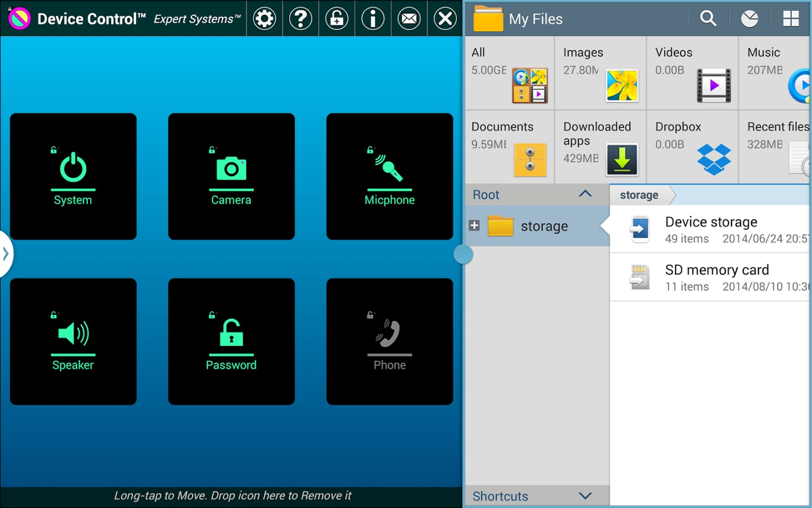Screen dimensions: 812x508
Task: Tap the Device Control logo icon
Action: point(19,19)
